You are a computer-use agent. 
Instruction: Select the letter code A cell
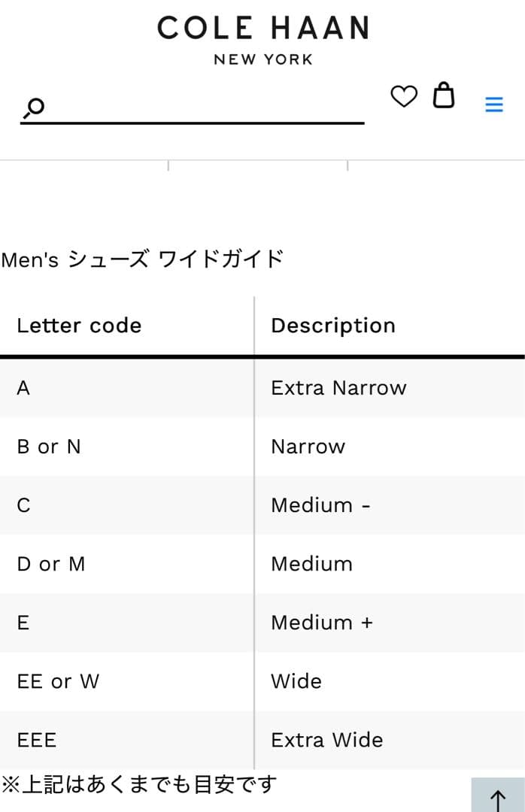[23, 388]
